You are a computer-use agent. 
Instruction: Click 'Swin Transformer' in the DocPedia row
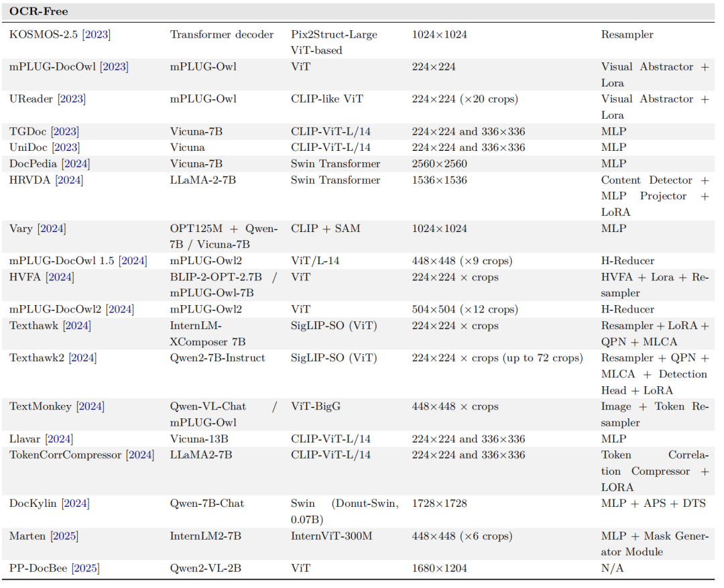point(336,164)
